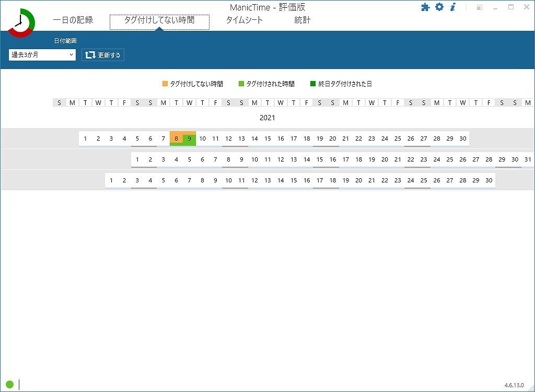Click the タグ付けされた時間 legend text
Image resolution: width=535 pixels, height=392 pixels.
coord(270,84)
